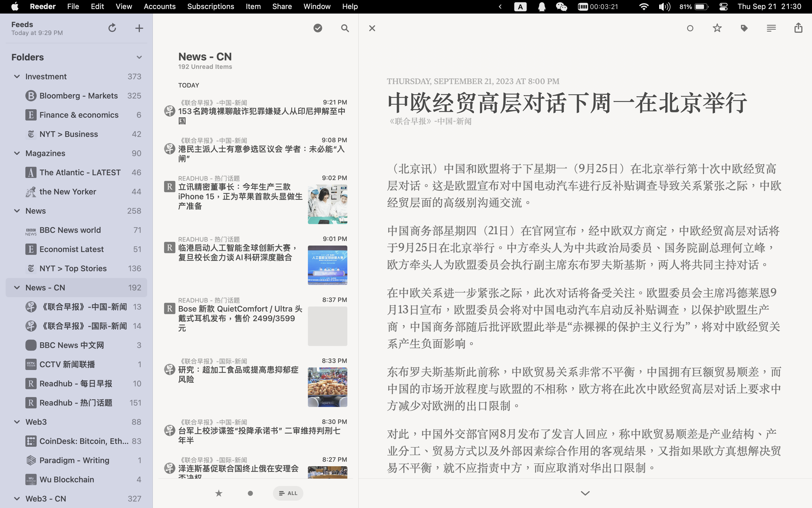Open the Share menu in menu bar
The height and width of the screenshot is (508, 812).
click(282, 6)
